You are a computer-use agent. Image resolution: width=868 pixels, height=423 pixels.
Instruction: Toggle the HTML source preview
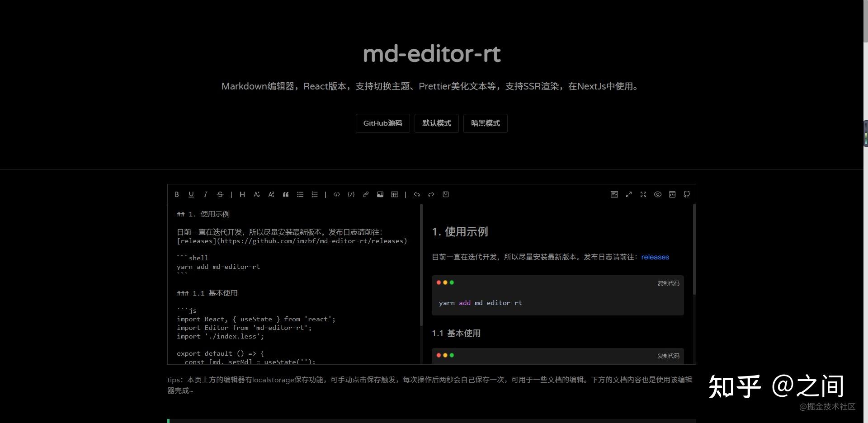pos(672,194)
